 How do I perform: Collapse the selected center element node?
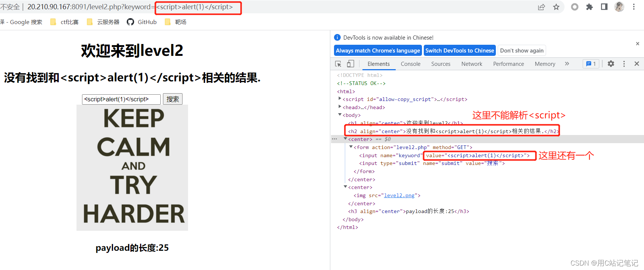pos(345,139)
